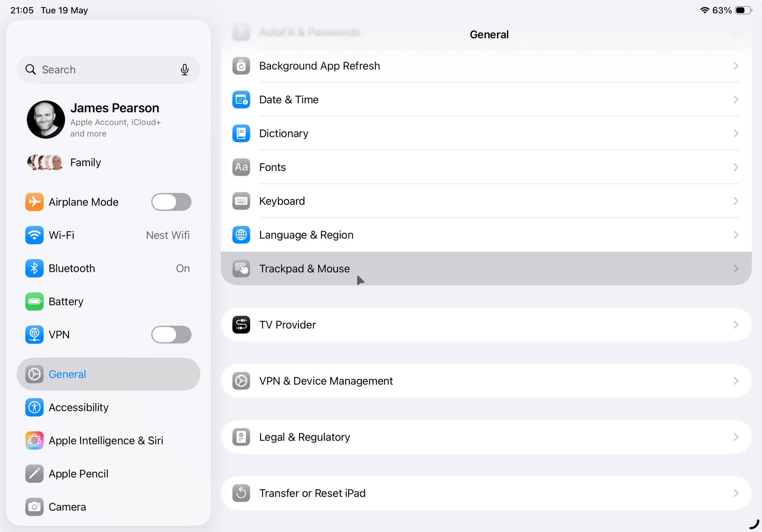Tap the Family member avatars
Image resolution: width=762 pixels, height=532 pixels.
45,163
